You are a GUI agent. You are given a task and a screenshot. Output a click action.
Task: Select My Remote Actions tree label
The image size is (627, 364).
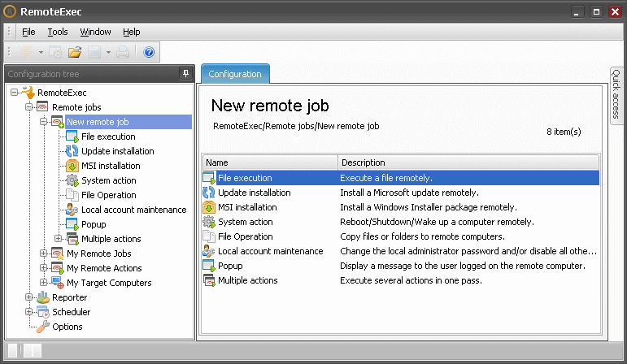coord(104,268)
